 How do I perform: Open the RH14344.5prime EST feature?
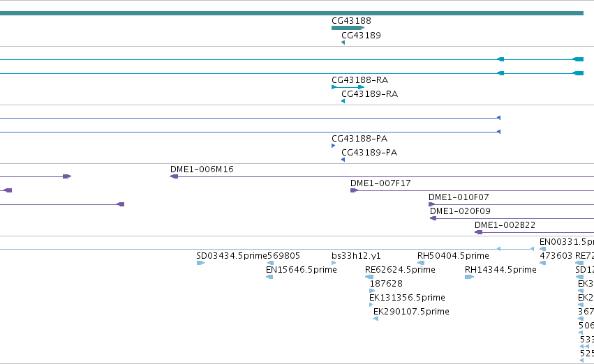click(469, 277)
